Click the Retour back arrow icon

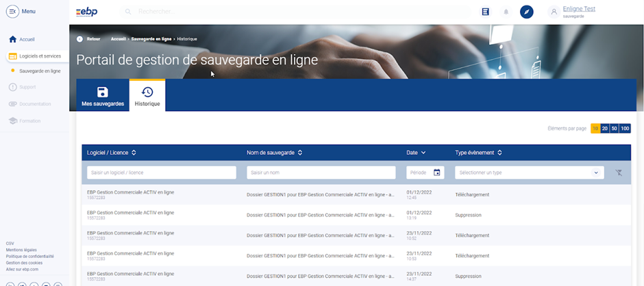point(79,39)
